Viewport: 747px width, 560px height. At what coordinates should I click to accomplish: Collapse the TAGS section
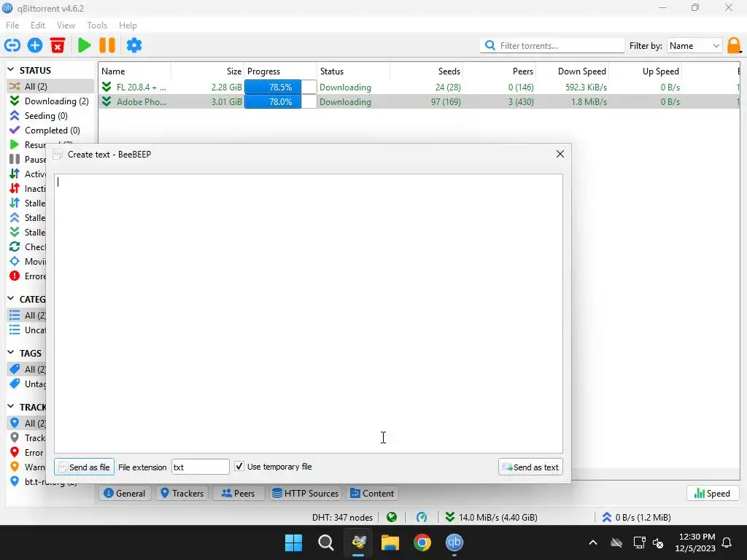click(10, 353)
